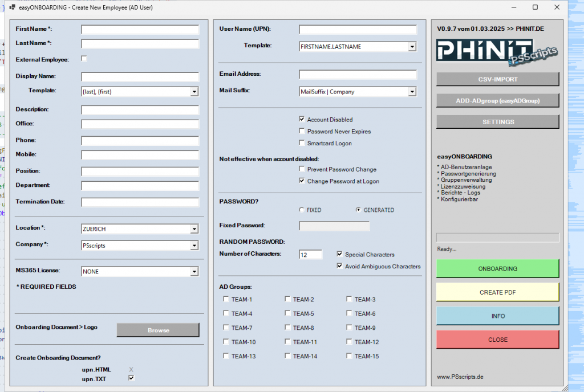584x392 pixels.
Task: Click the CREATE PDF button
Action: pyautogui.click(x=497, y=292)
